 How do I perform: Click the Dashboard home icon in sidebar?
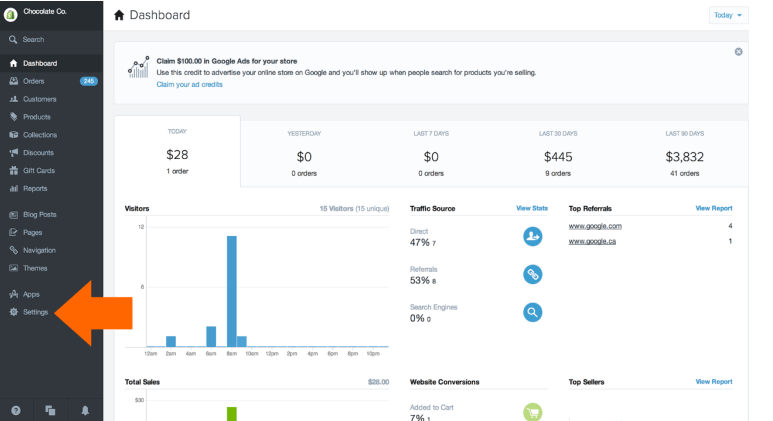(x=13, y=63)
